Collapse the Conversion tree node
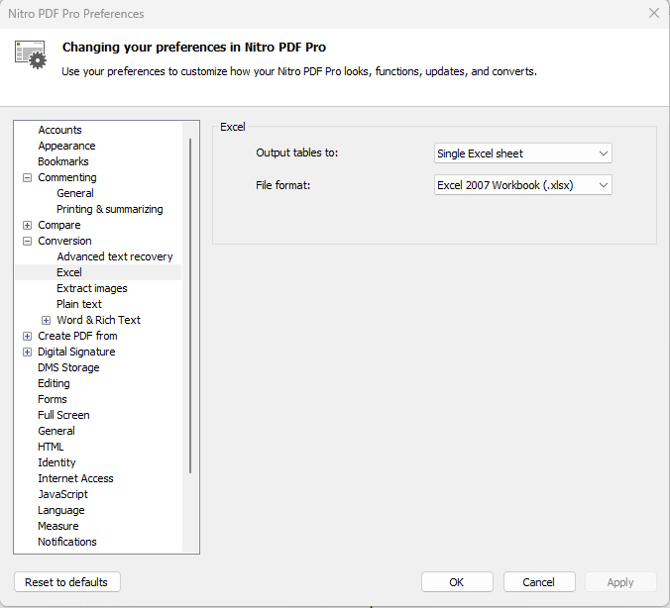Viewport: 670px width, 608px height. pos(27,241)
